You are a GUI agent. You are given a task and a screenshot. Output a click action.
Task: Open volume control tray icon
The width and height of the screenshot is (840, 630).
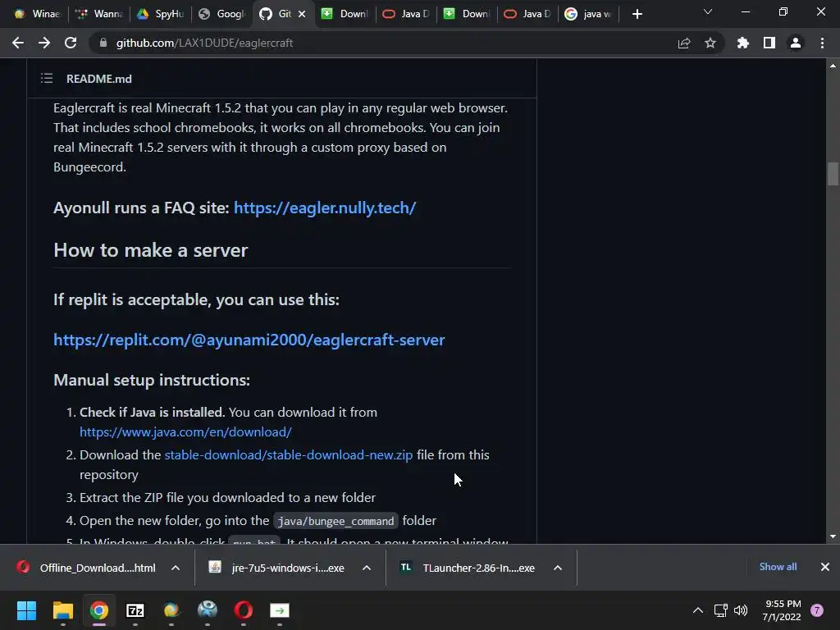pyautogui.click(x=741, y=610)
